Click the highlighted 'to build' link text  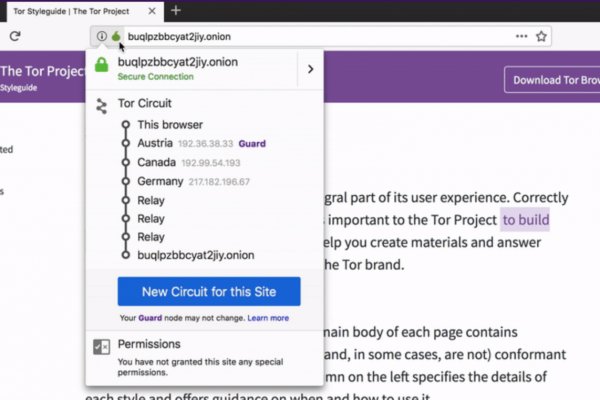click(x=525, y=219)
